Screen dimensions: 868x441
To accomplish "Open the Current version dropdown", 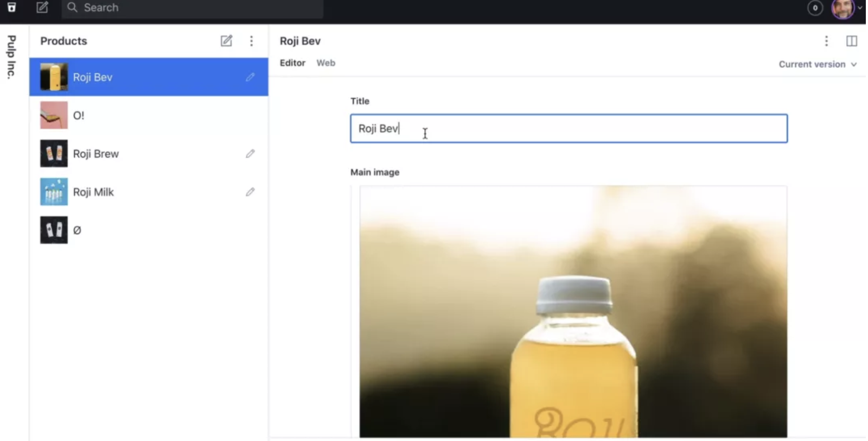I will [818, 64].
